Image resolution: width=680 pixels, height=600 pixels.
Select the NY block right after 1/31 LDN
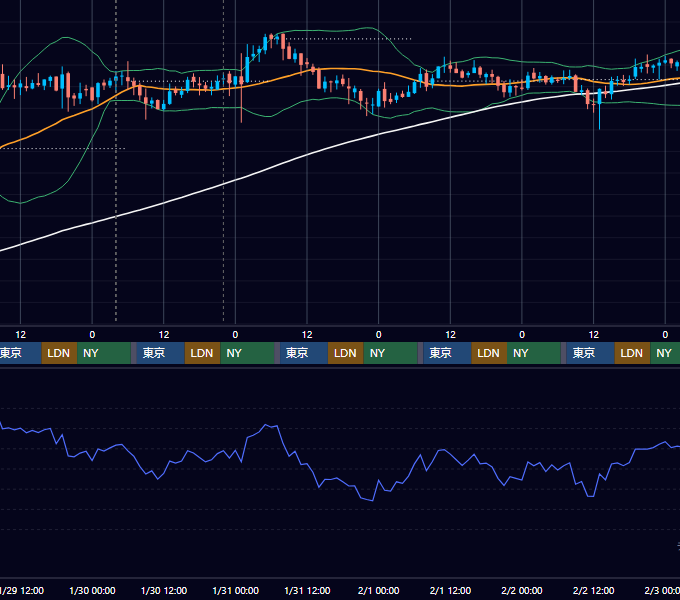point(390,353)
